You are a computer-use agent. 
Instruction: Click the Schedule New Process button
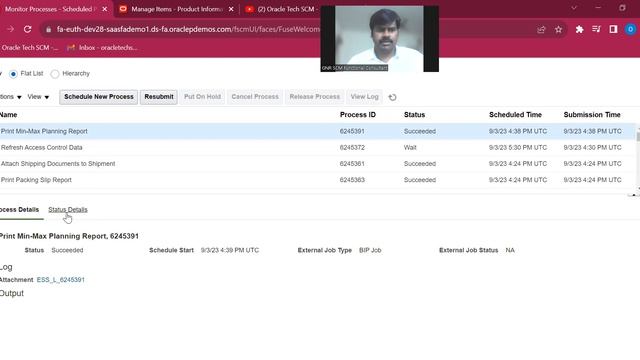coord(98,97)
